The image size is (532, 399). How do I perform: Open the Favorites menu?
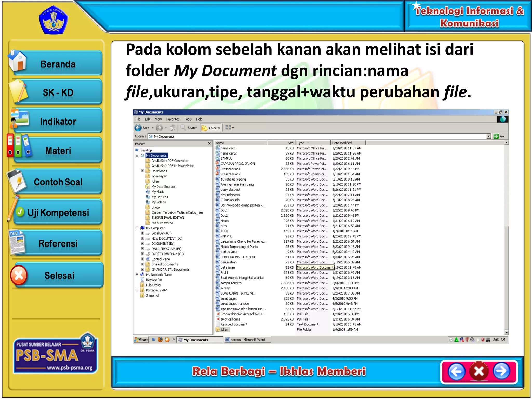pos(173,119)
